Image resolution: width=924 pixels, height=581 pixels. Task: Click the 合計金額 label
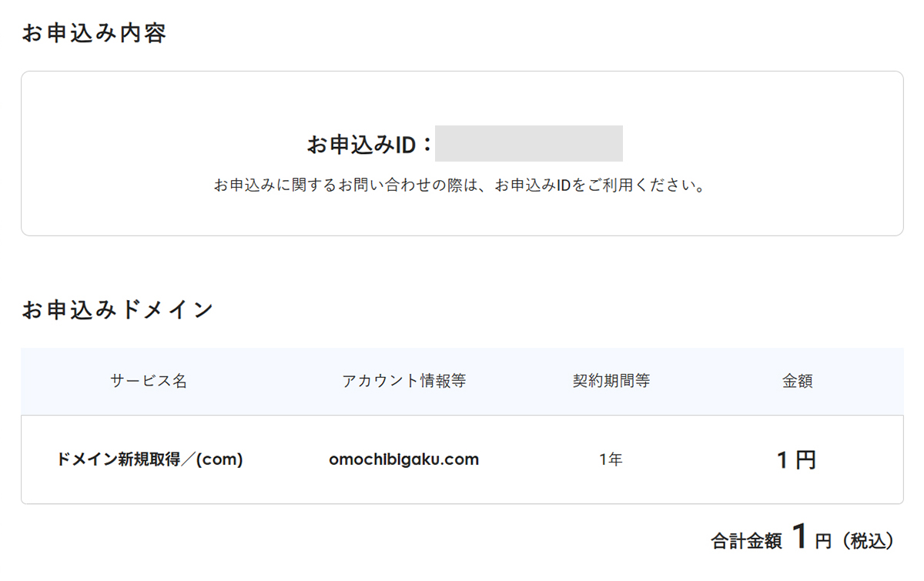pyautogui.click(x=745, y=542)
